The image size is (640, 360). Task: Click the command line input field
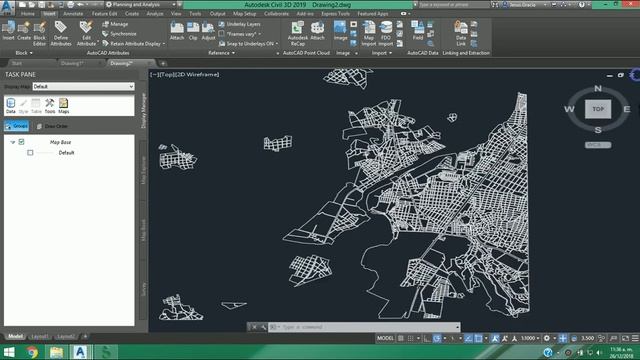363,327
